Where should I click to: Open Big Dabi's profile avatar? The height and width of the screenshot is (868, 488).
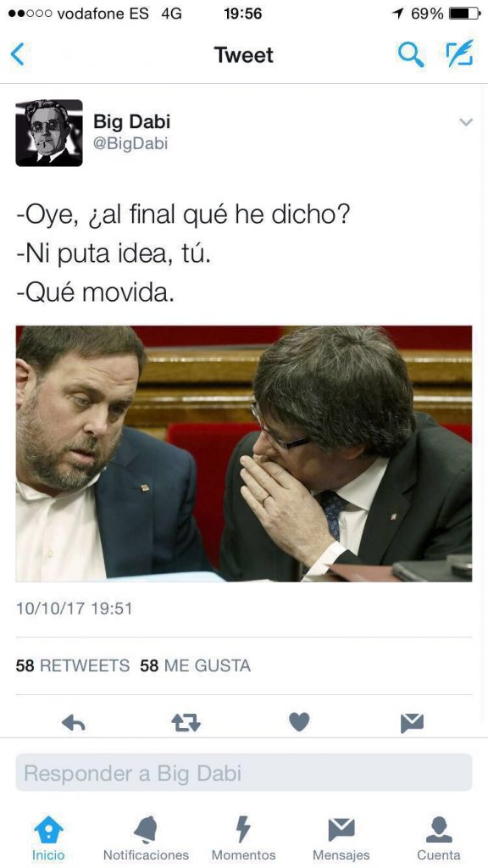click(48, 133)
